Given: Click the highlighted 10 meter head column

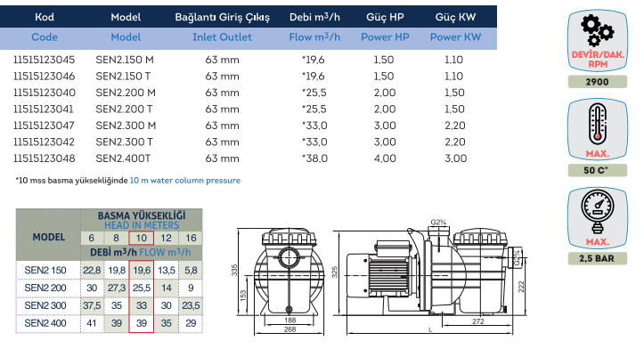Looking at the screenshot, I should click(x=142, y=281).
